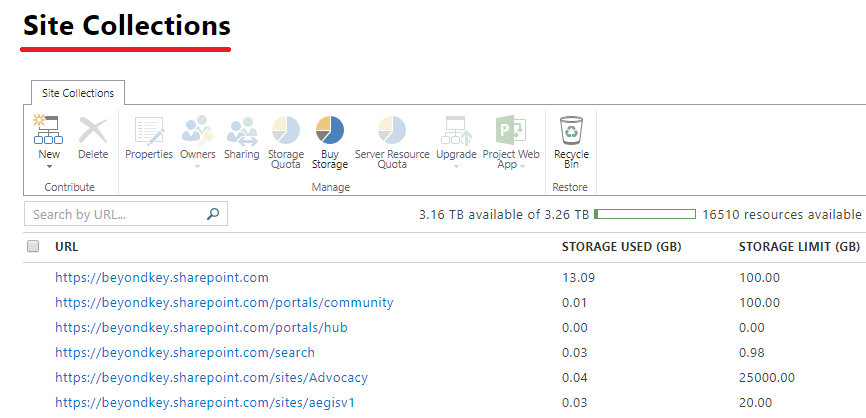Image resolution: width=866 pixels, height=418 pixels.
Task: Click the 3.16 TB available text
Action: click(504, 214)
